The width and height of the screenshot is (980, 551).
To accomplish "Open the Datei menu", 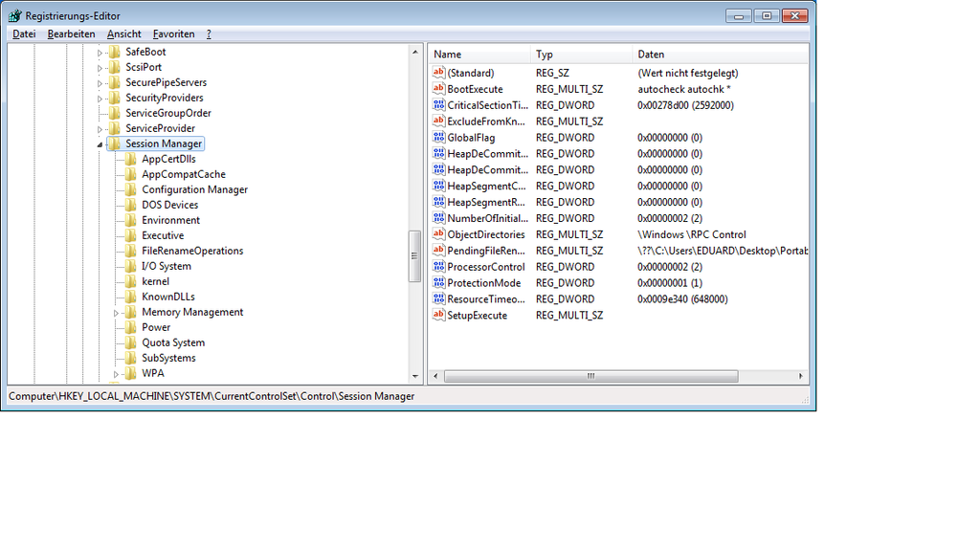I will pyautogui.click(x=24, y=34).
